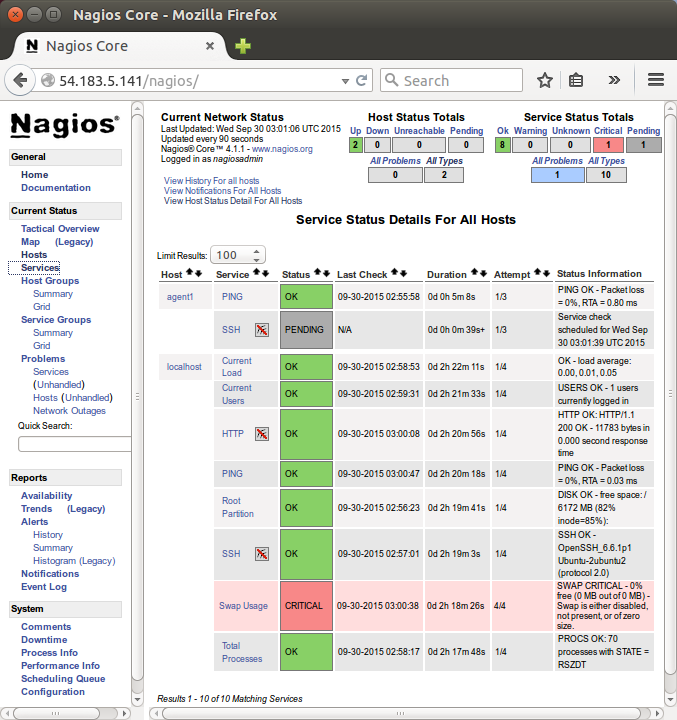Sort Service column descending with down arrow
The image size is (677, 720).
pyautogui.click(x=265, y=274)
